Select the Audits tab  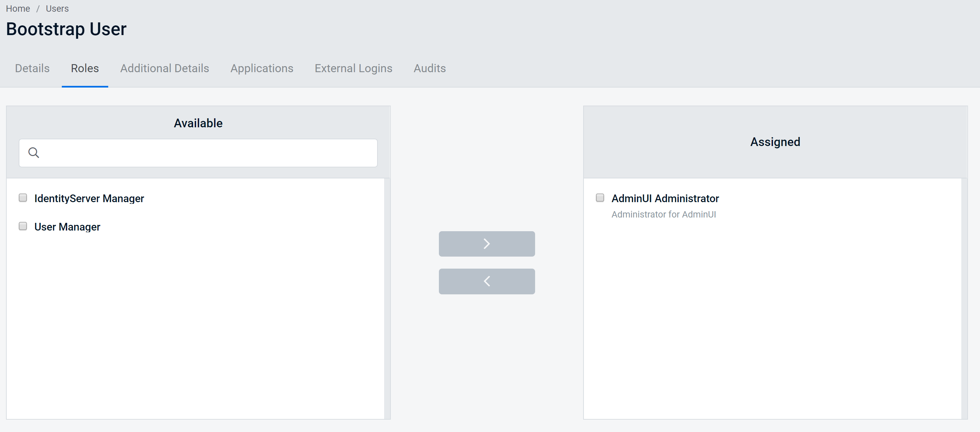(x=429, y=68)
